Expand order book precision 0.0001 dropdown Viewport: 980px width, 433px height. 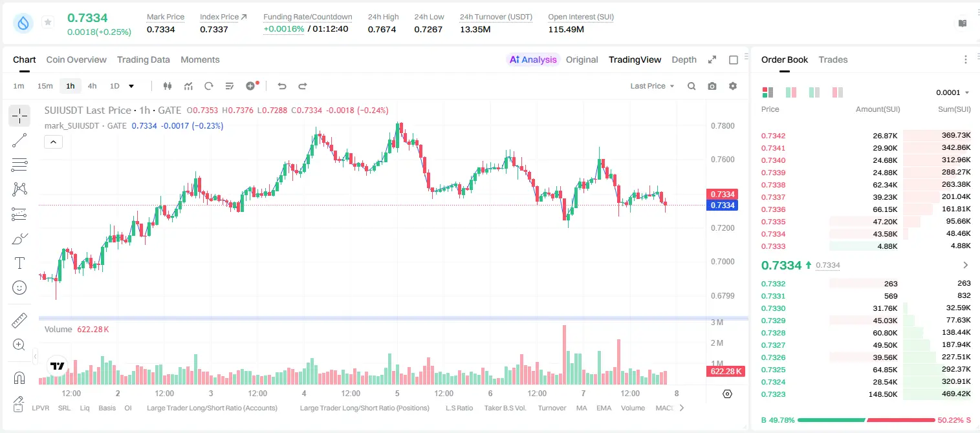click(x=953, y=92)
